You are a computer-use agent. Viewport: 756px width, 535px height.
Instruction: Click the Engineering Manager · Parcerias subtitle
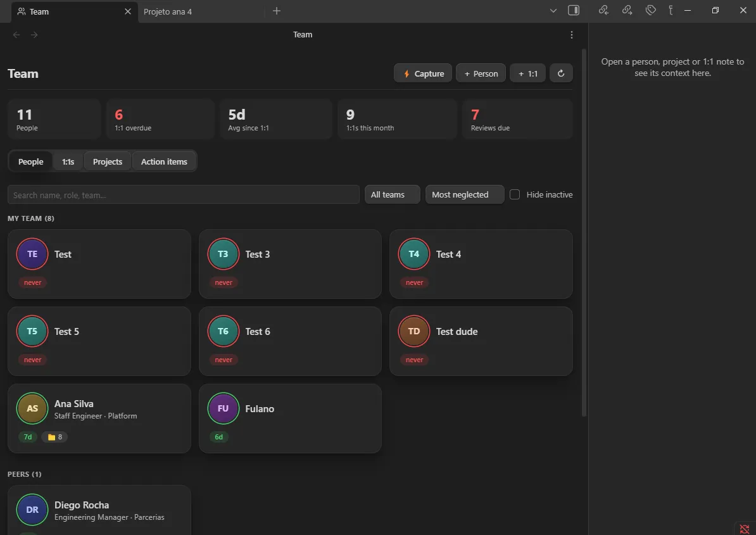tap(110, 517)
